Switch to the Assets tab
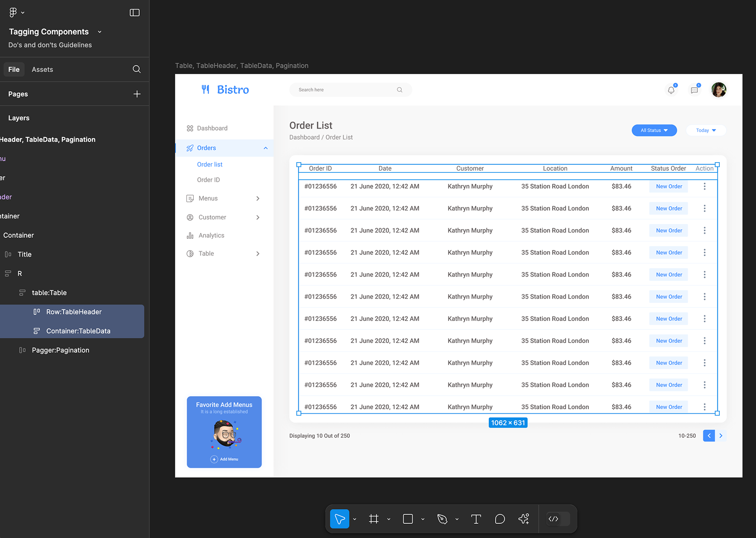 43,69
